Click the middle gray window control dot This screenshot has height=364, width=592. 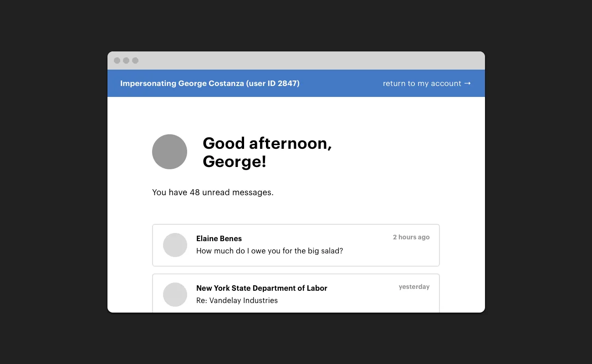[x=126, y=61]
